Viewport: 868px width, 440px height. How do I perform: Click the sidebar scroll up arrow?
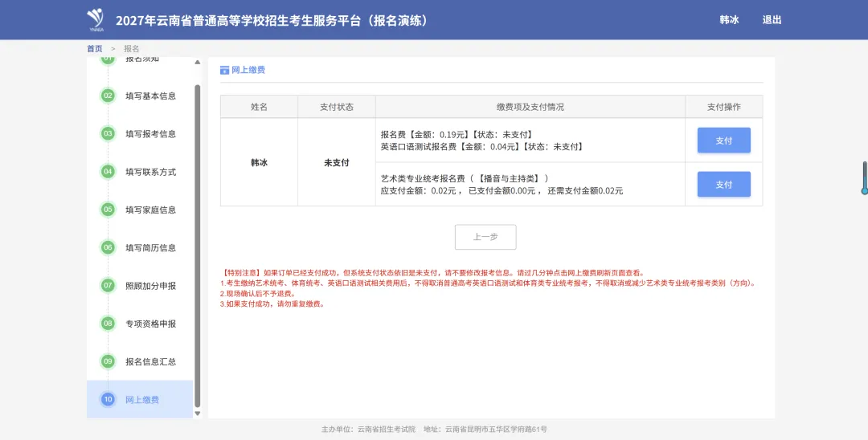[x=198, y=63]
